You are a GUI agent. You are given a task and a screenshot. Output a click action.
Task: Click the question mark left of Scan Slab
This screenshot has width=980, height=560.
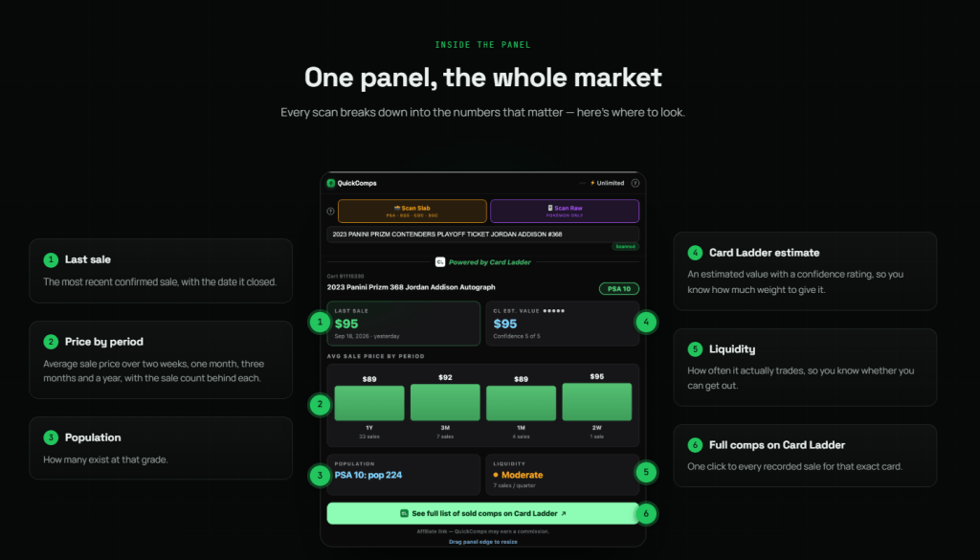(330, 212)
